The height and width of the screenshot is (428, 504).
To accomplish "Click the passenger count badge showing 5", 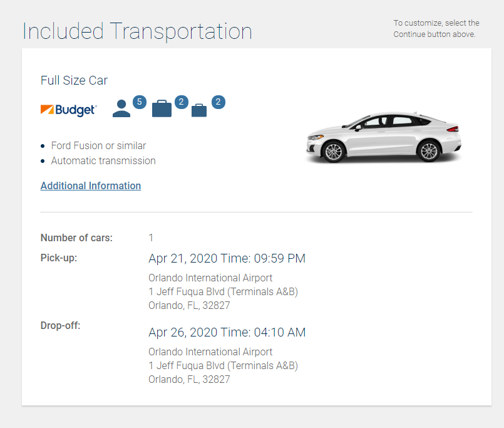I will pos(139,102).
